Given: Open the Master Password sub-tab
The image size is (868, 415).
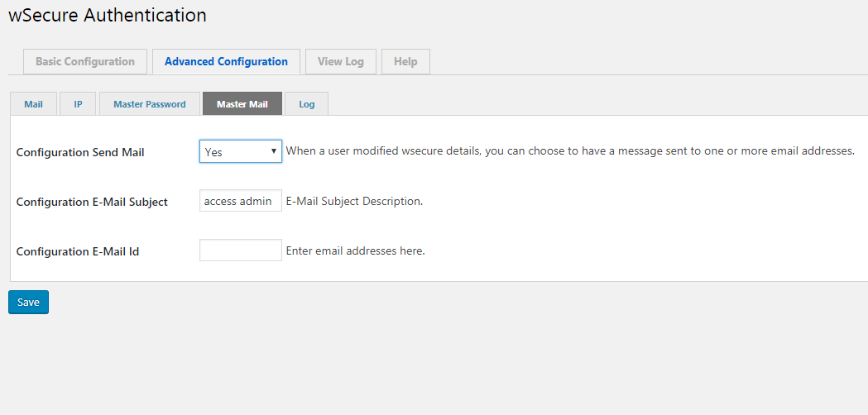Looking at the screenshot, I should (x=150, y=104).
